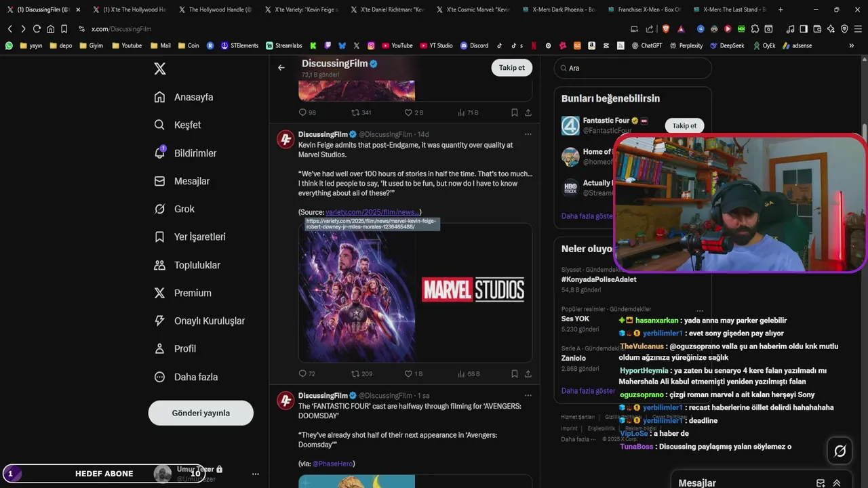Open account menu dots beside Umur Tezer
The width and height of the screenshot is (868, 488).
[x=256, y=474]
